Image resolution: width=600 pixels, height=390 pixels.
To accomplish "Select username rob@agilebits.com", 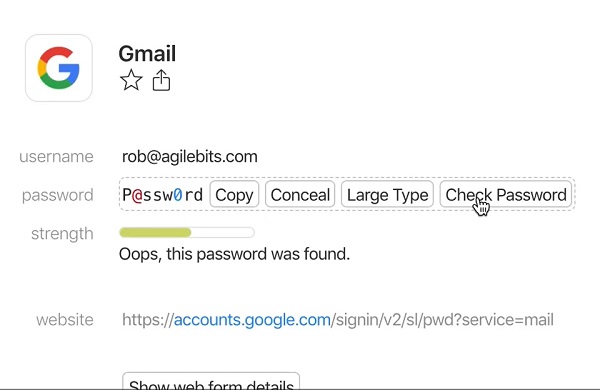I will [x=189, y=157].
